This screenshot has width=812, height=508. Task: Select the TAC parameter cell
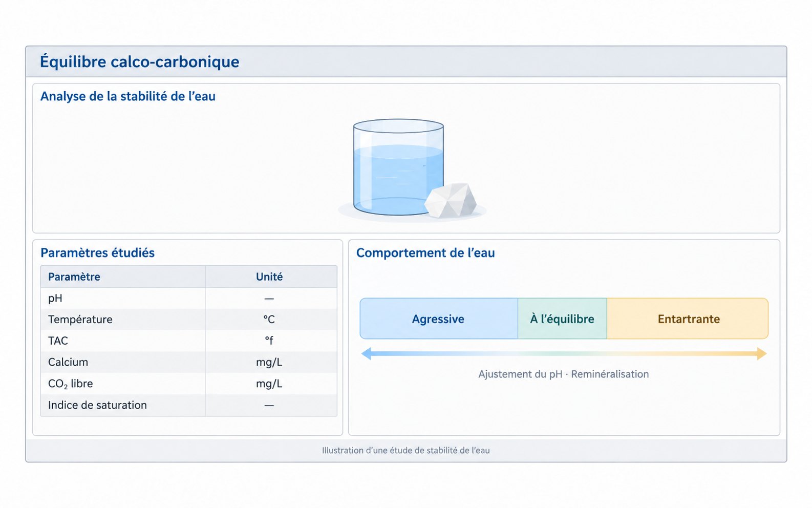coord(123,341)
